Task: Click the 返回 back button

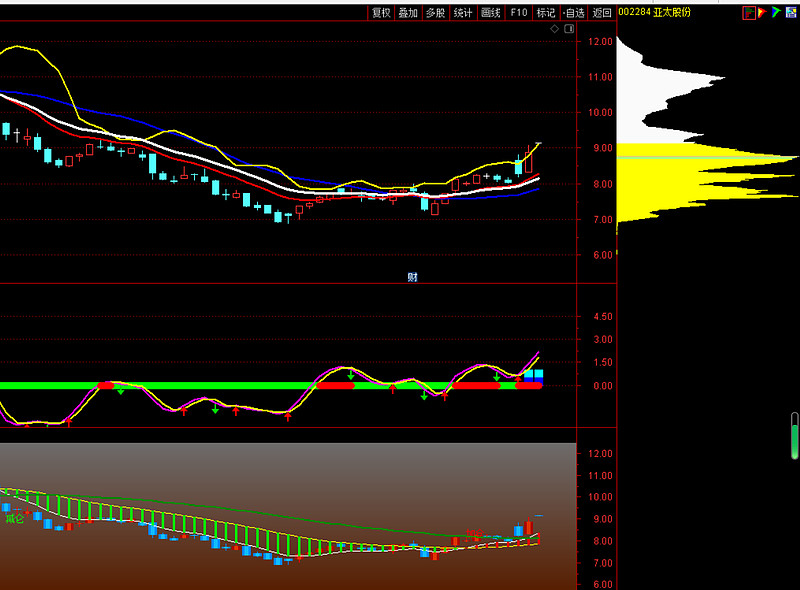Action: tap(602, 13)
